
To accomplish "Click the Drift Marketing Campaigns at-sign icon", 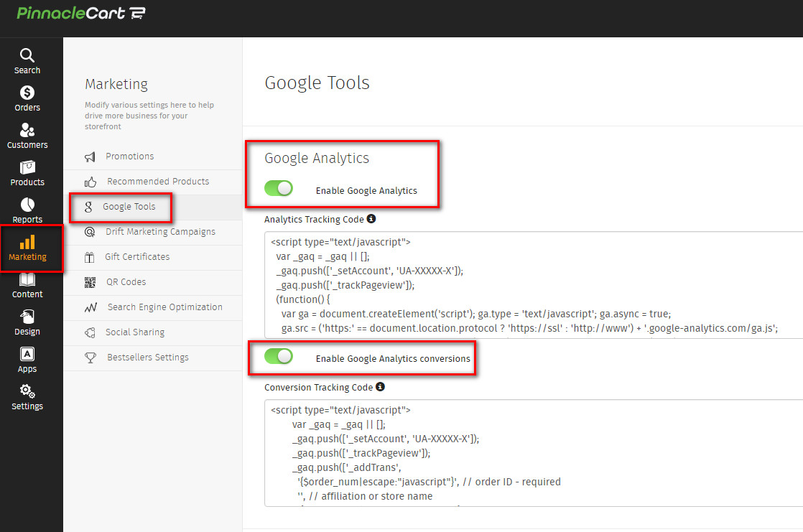I will (x=90, y=232).
